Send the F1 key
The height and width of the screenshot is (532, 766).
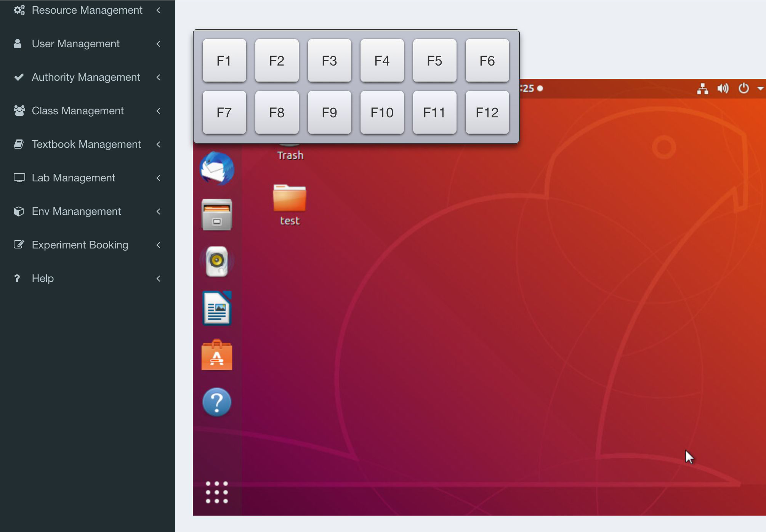tap(224, 61)
